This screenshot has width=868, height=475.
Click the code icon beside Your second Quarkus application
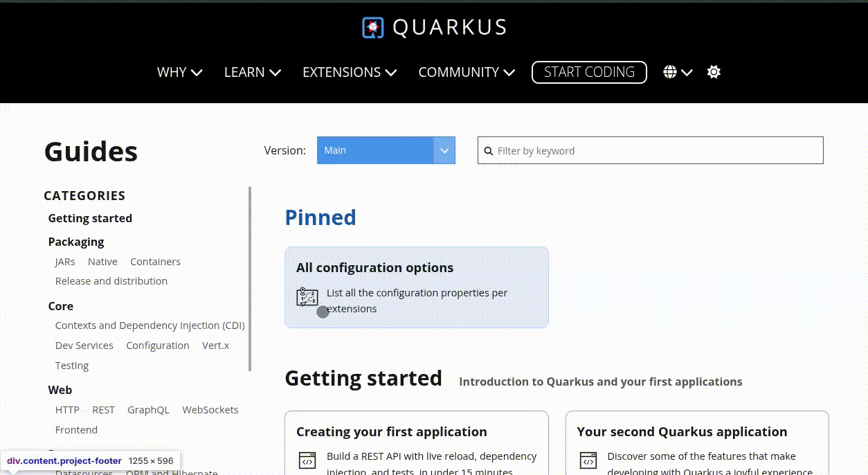point(588,460)
